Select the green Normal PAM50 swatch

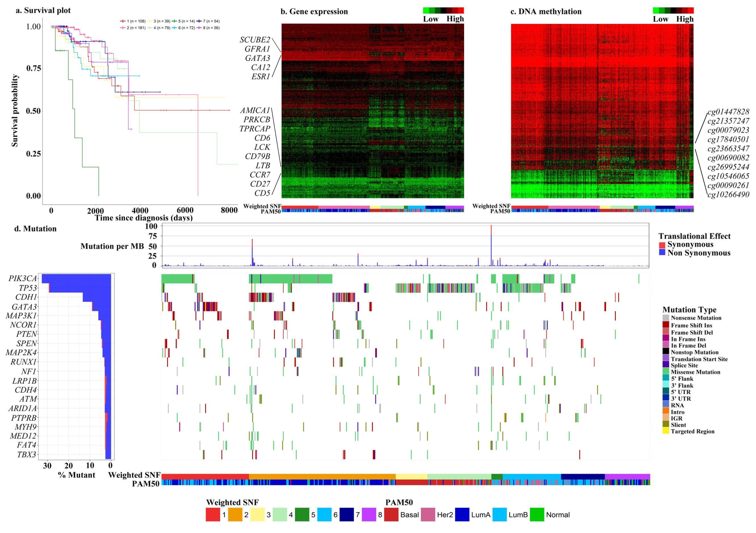click(537, 515)
